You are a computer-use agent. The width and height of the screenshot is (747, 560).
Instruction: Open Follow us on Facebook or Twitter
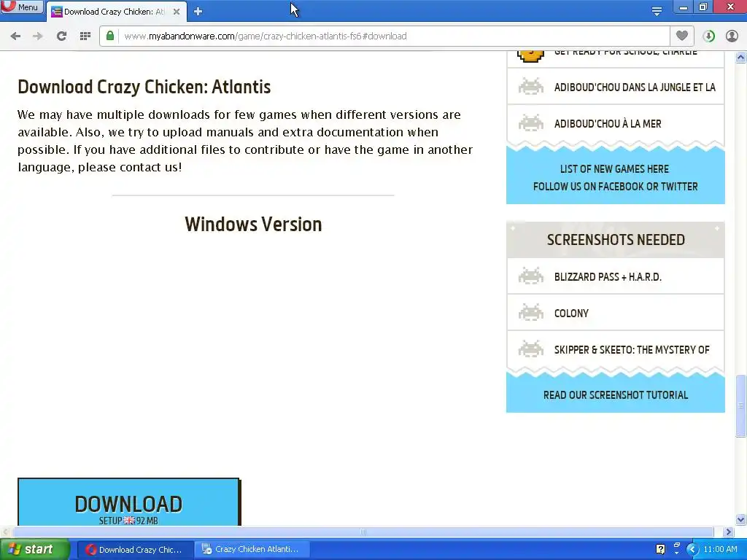pos(615,187)
